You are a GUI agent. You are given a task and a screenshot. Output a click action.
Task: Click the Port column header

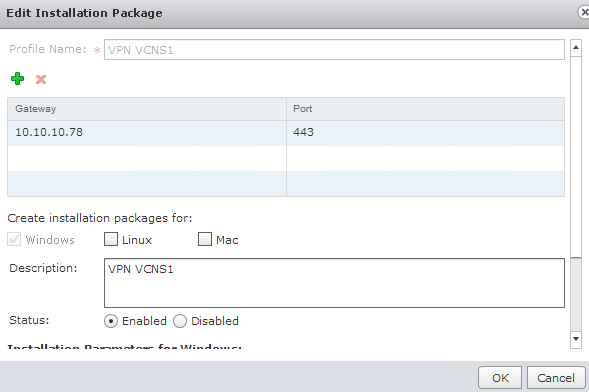coord(425,109)
